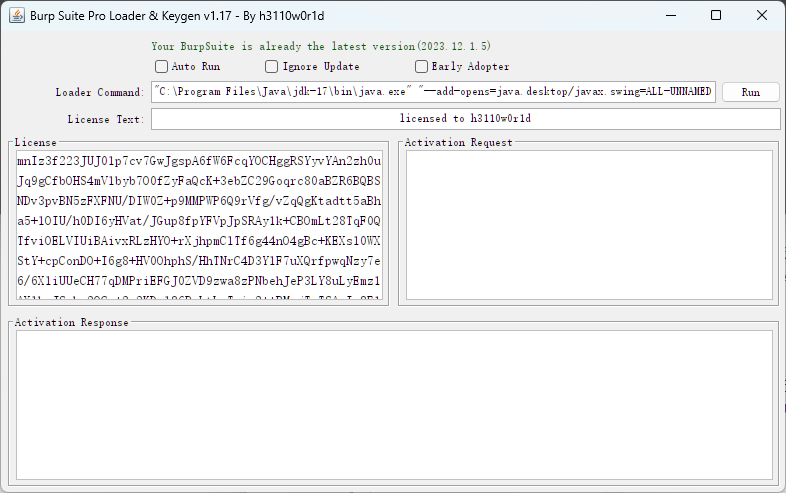Image resolution: width=786 pixels, height=493 pixels.
Task: Click license line starting with 'Jq9gCfb0HS4m'
Action: tap(199, 181)
